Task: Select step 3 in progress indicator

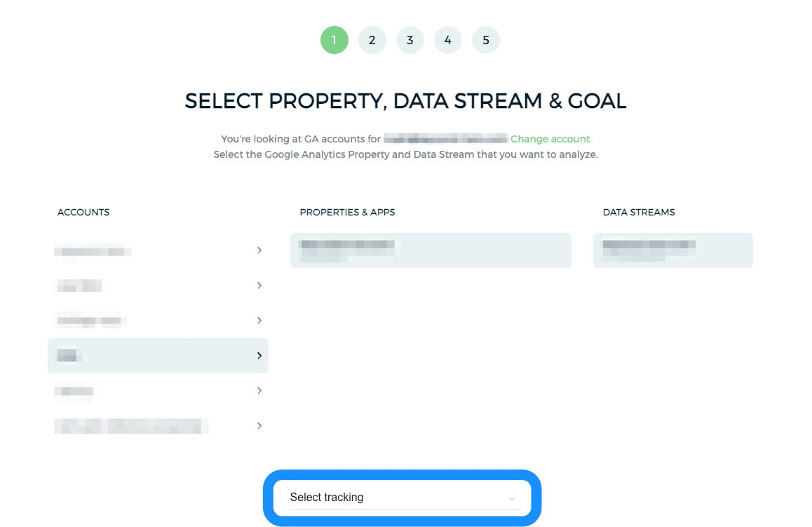Action: [x=410, y=40]
